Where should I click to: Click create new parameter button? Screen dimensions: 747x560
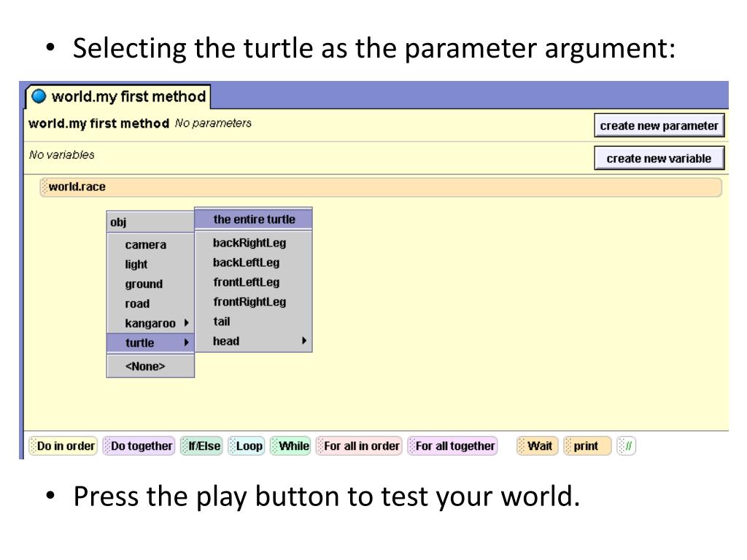[x=659, y=125]
